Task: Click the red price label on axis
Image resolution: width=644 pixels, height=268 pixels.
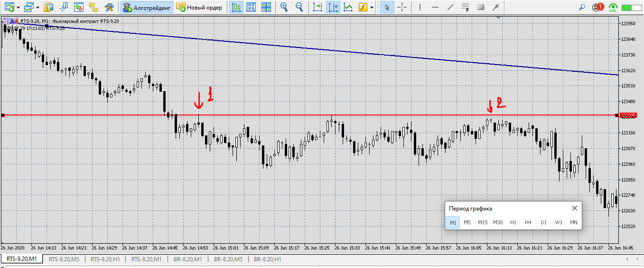Action: coord(628,115)
